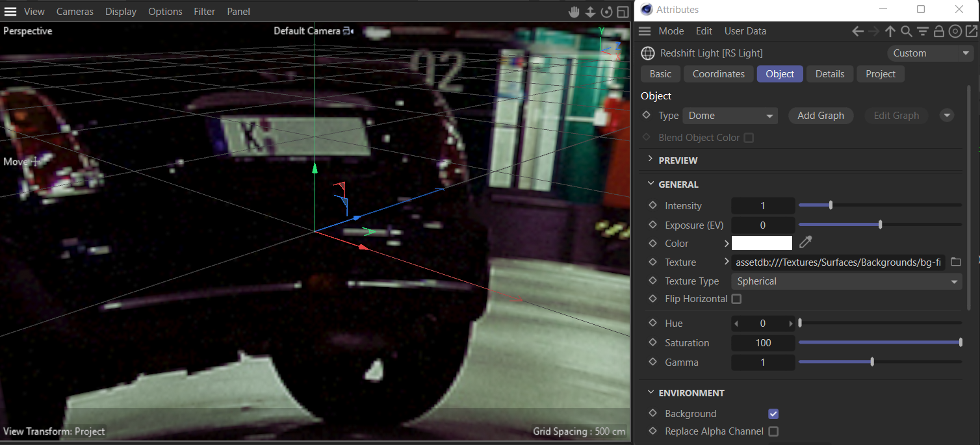The image size is (980, 445).
Task: Click the keyframe diamond next to Gamma
Action: click(x=653, y=362)
